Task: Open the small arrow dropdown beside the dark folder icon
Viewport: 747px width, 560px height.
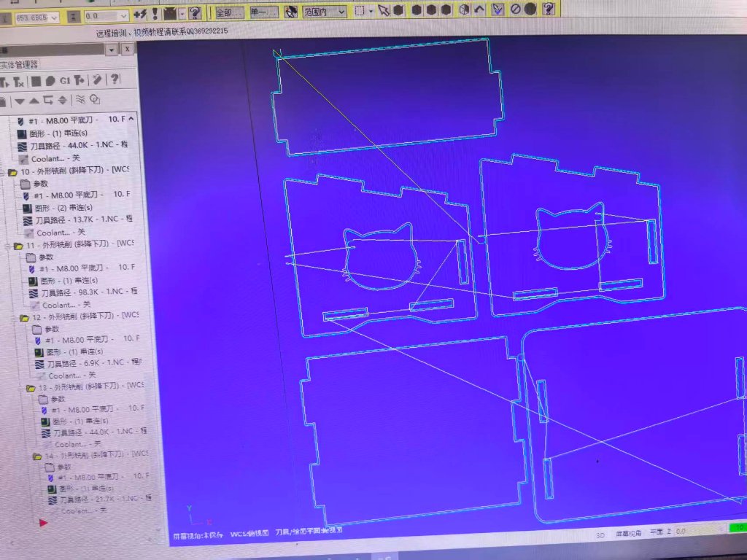Action: pyautogui.click(x=182, y=15)
